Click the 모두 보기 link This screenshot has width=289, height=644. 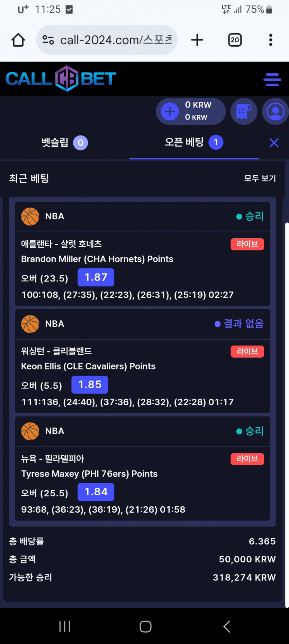click(x=260, y=178)
